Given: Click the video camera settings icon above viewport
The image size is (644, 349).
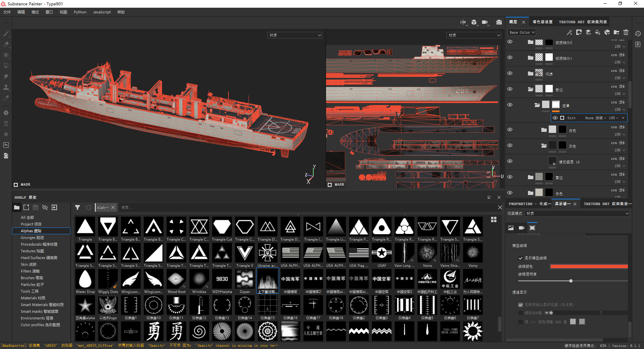Looking at the screenshot, I should tap(485, 22).
